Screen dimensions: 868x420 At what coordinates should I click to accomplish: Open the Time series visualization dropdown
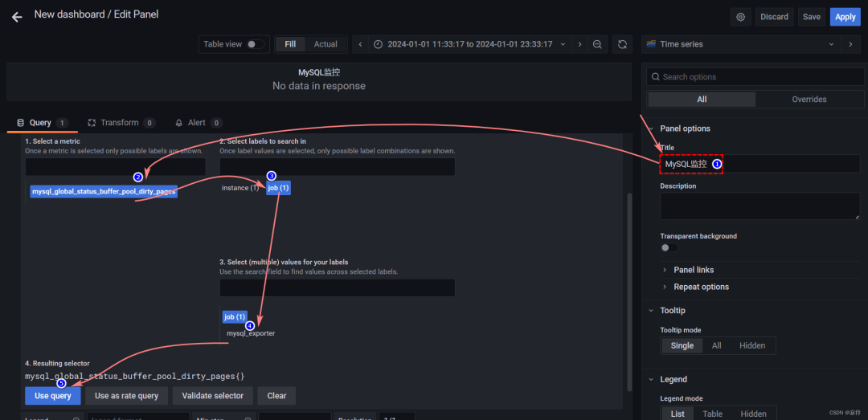point(741,44)
